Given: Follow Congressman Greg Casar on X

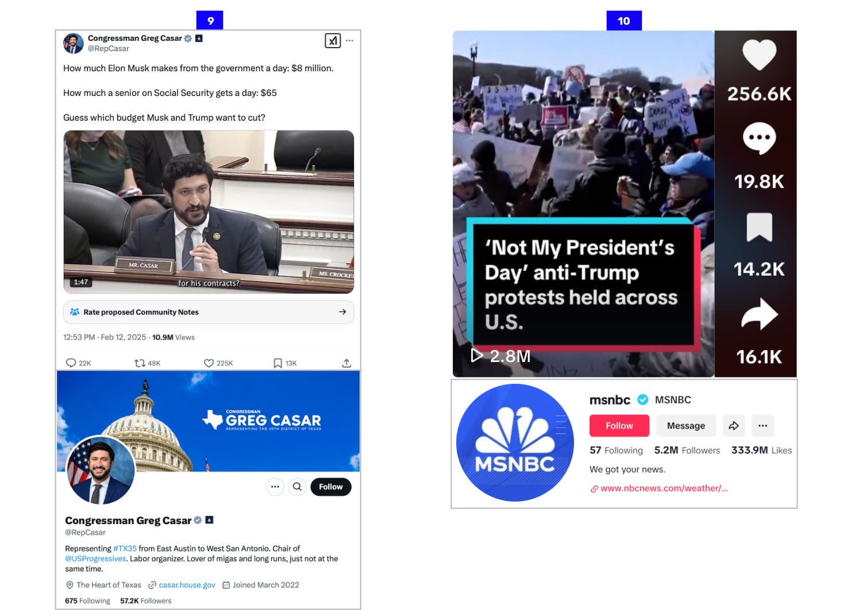Looking at the screenshot, I should tap(331, 487).
